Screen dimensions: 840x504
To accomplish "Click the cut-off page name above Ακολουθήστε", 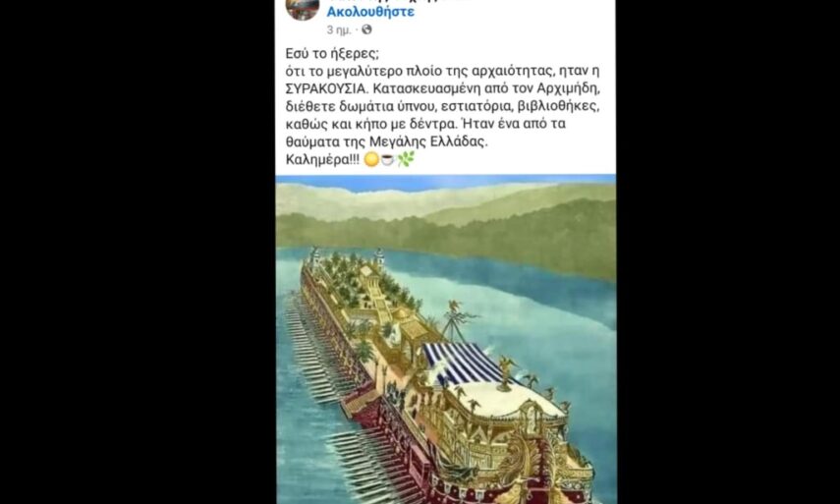I will click(x=397, y=2).
